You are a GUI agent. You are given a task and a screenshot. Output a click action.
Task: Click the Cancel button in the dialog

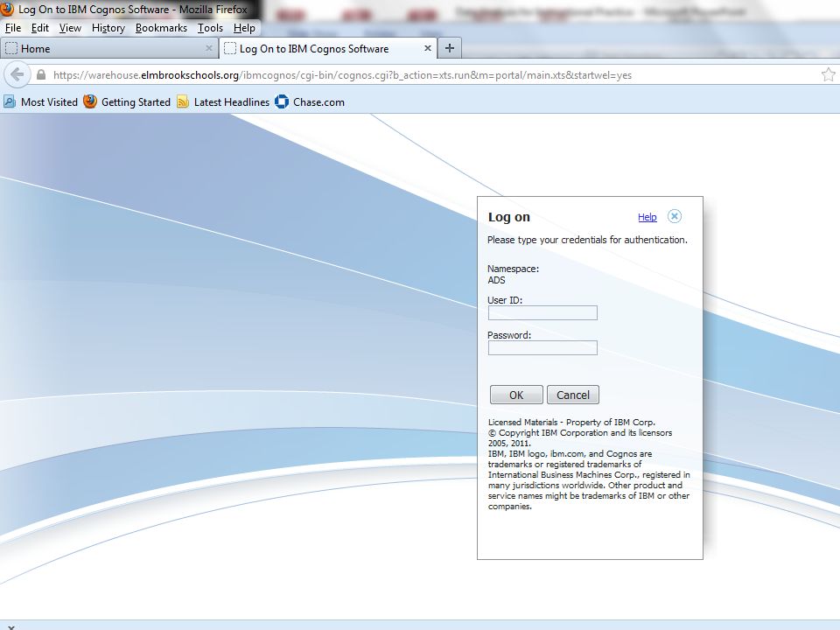[x=572, y=395]
